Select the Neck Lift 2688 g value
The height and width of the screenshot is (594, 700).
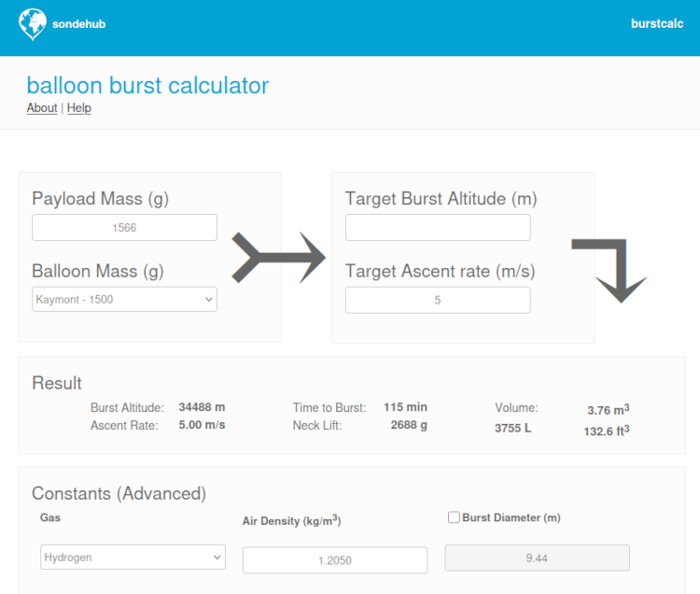(409, 425)
